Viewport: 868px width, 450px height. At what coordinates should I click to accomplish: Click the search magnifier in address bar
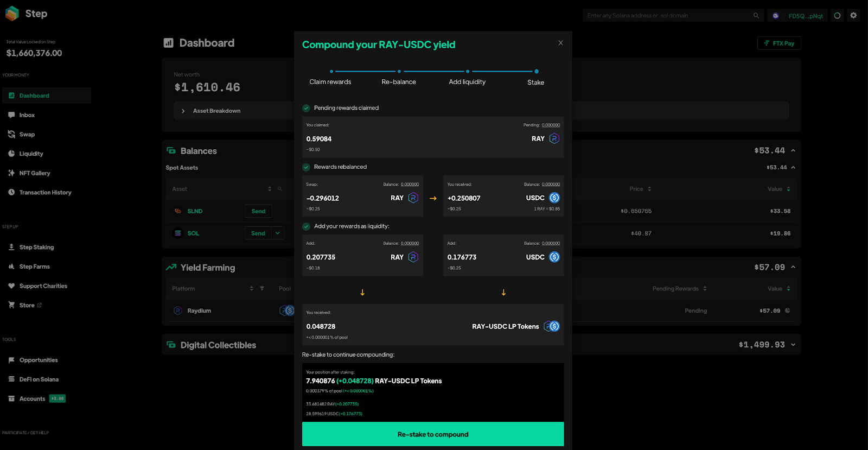[x=756, y=16]
